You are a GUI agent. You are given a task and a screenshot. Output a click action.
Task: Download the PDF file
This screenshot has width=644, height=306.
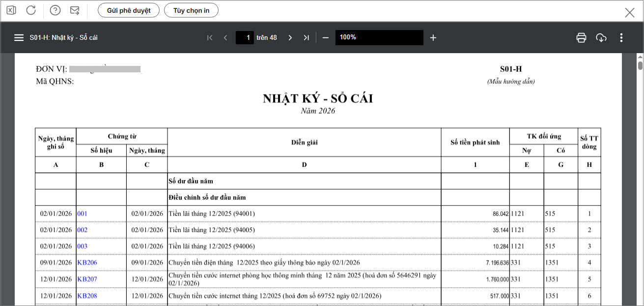pos(601,37)
